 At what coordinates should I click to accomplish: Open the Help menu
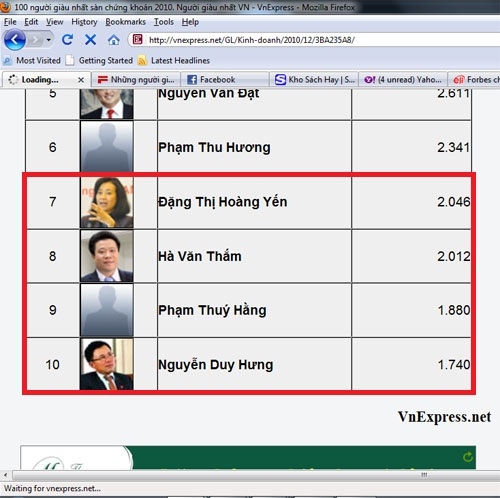point(190,22)
